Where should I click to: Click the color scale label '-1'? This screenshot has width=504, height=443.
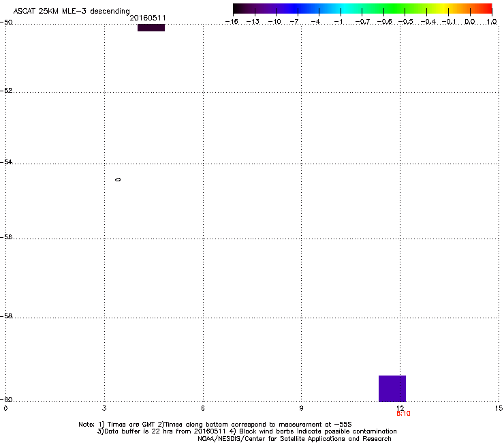click(338, 22)
